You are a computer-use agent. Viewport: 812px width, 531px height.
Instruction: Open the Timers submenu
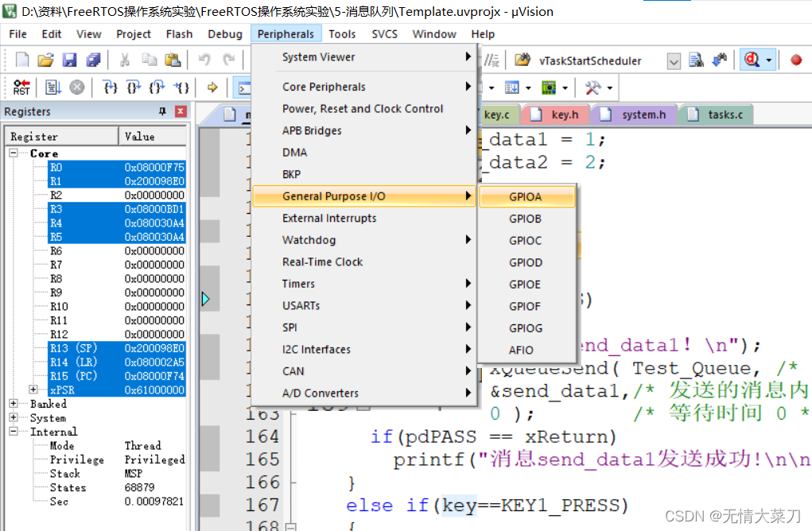(363, 284)
